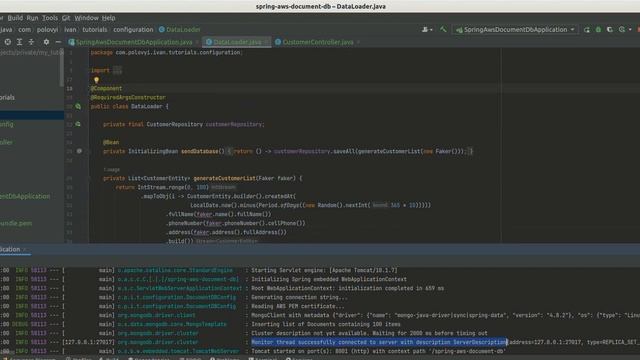Open the Build menu
Screen dimensions: 640x360
click(15, 18)
